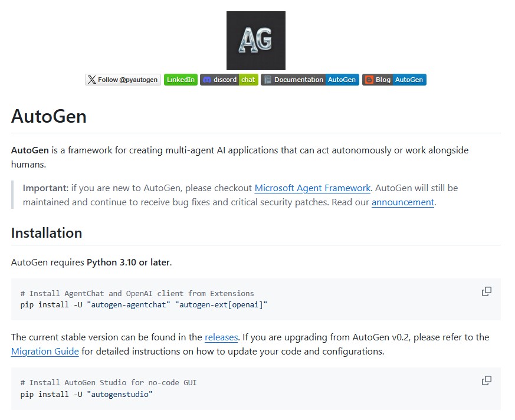Copy the AutoGen Studio install command
515x420 pixels.
pyautogui.click(x=486, y=380)
